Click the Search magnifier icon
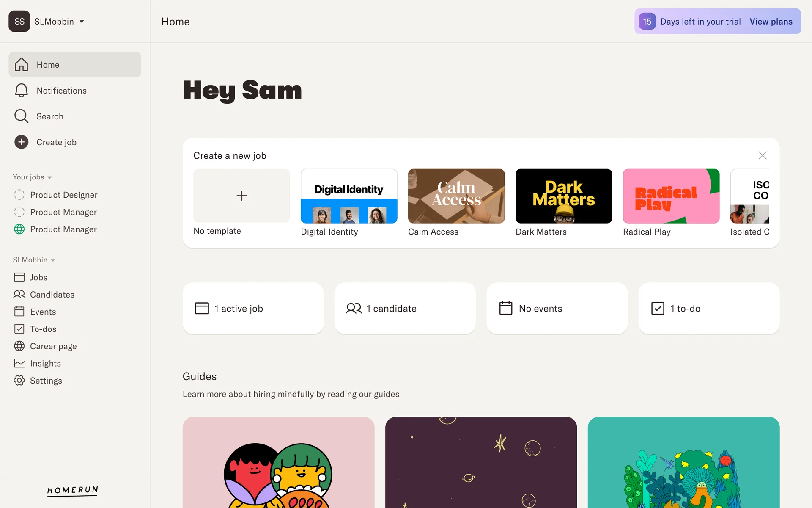 click(x=21, y=116)
